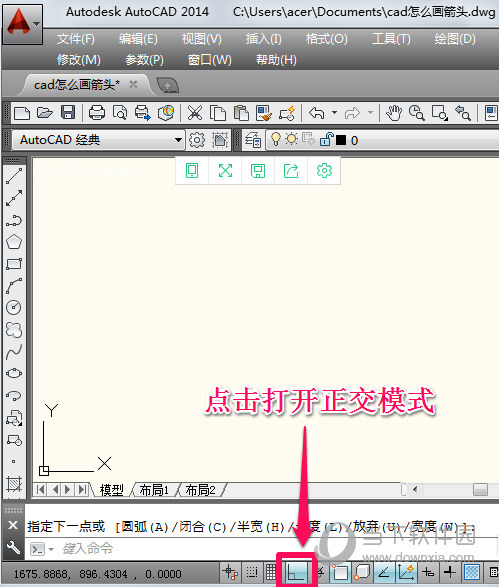This screenshot has height=587, width=499.
Task: Create a new drawing file
Action: coord(22,113)
